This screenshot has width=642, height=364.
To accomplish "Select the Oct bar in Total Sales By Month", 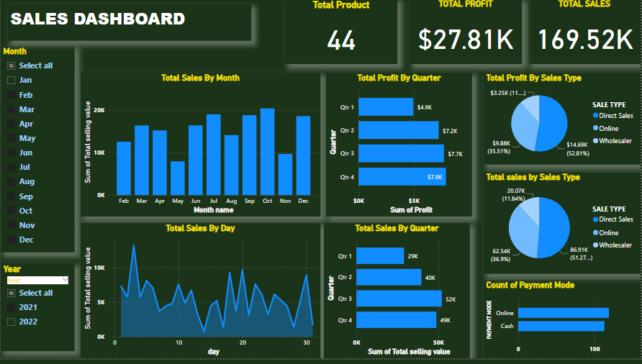I will [x=267, y=152].
